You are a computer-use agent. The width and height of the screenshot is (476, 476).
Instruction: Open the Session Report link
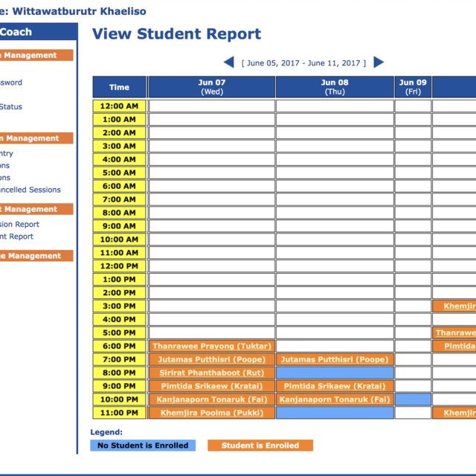19,225
